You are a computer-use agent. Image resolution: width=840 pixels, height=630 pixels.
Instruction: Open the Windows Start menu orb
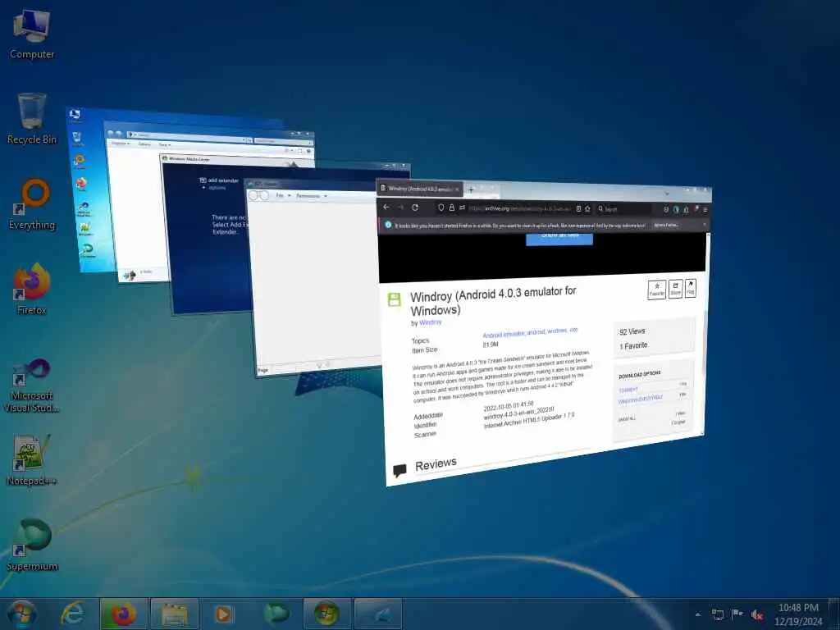pos(22,614)
